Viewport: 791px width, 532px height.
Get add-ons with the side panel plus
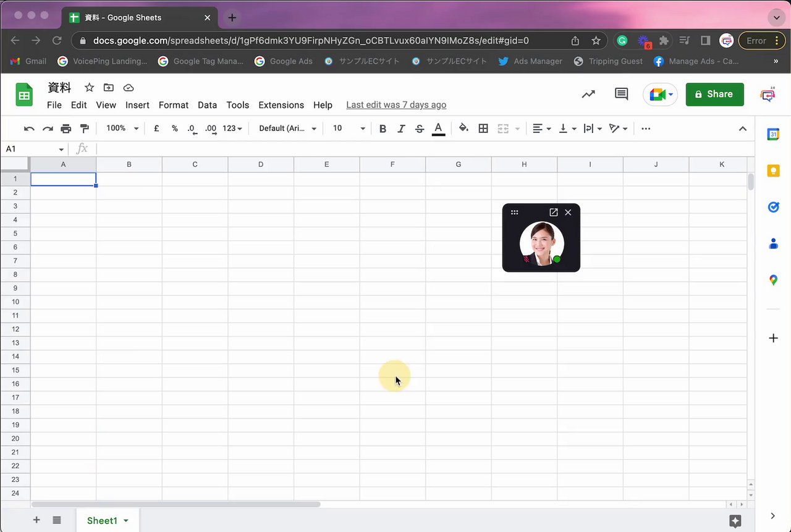click(x=773, y=338)
